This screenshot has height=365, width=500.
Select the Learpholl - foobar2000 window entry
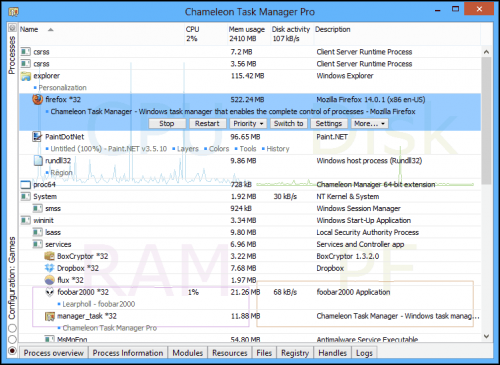coord(99,304)
